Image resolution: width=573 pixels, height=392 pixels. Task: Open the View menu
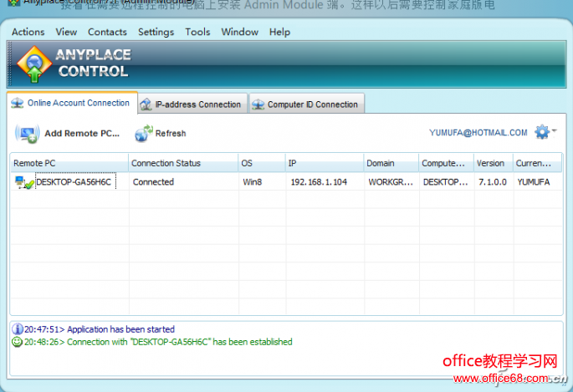pos(66,32)
